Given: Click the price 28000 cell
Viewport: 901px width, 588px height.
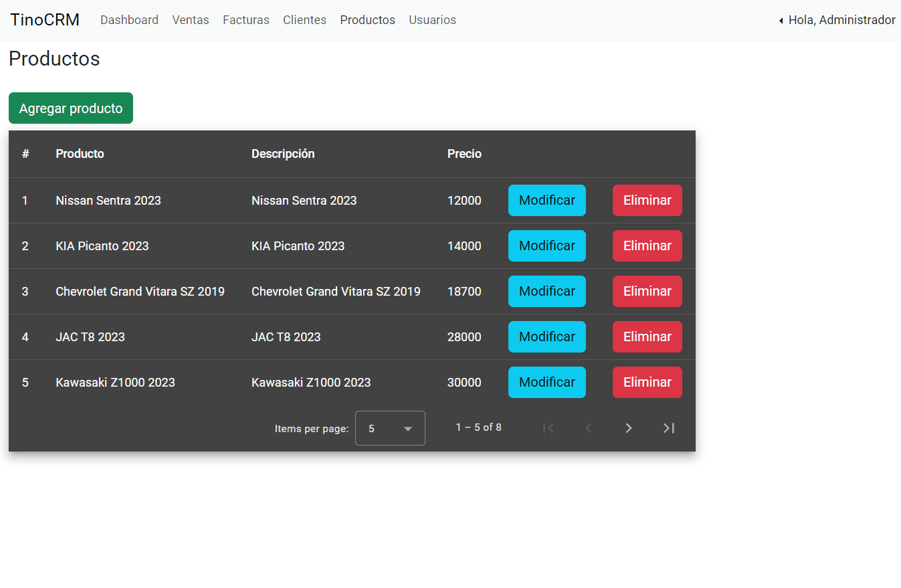Looking at the screenshot, I should [464, 337].
